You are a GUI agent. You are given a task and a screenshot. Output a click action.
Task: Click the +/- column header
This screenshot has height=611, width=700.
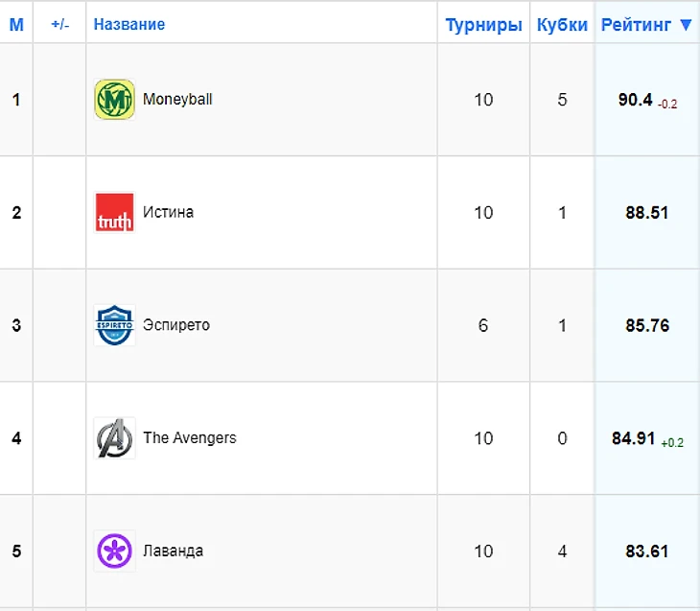point(59,25)
